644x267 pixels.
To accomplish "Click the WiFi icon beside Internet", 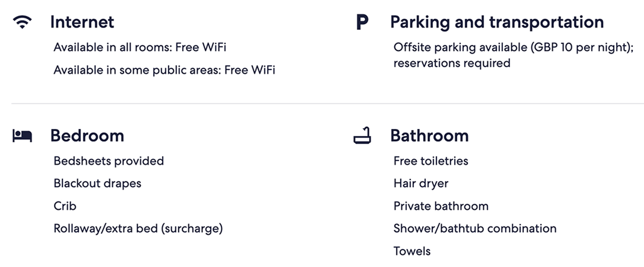I will (x=22, y=22).
